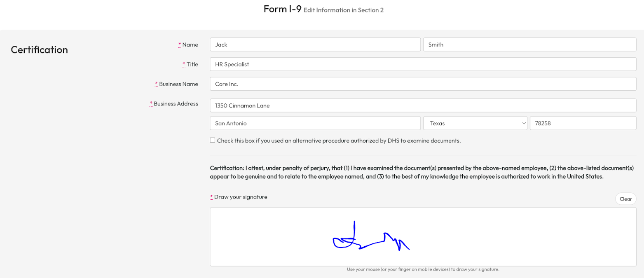Click the first name field containing Jack
Image resolution: width=644 pixels, height=278 pixels.
coord(315,44)
